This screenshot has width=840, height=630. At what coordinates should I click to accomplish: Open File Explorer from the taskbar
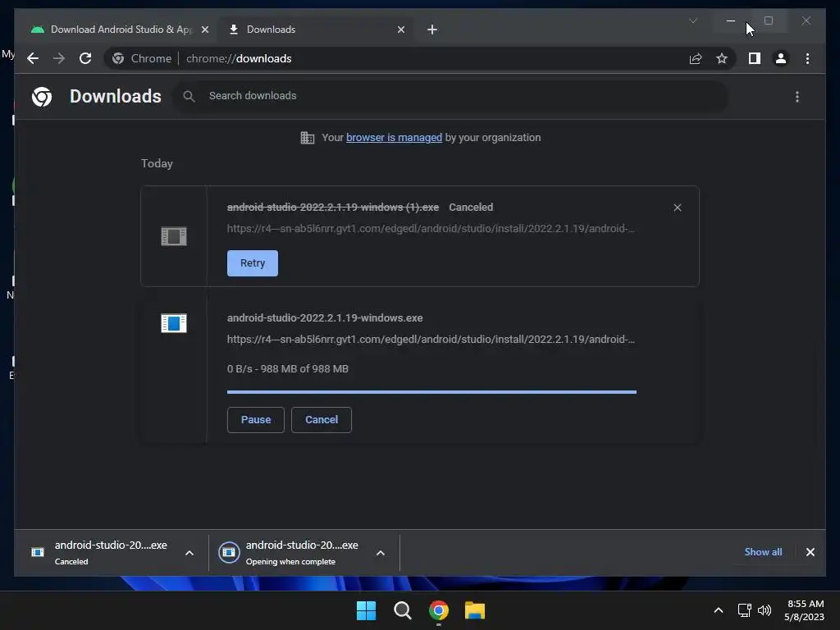[x=475, y=610]
